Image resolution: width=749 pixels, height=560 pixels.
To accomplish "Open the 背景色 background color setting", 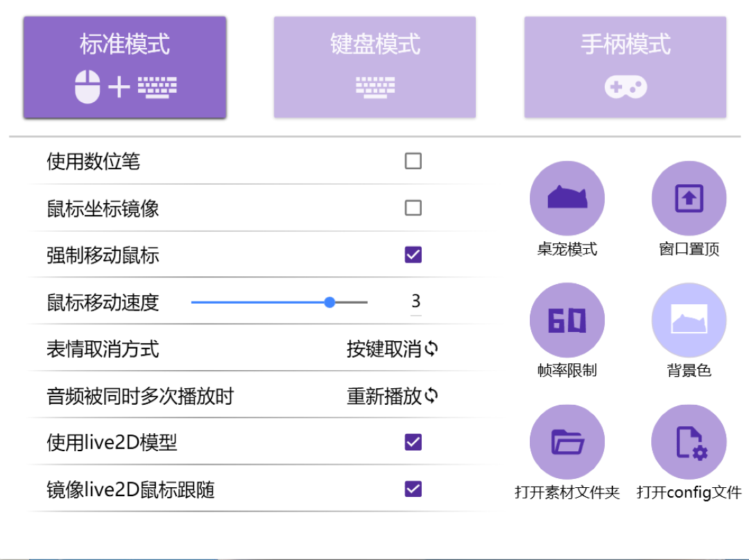I will pyautogui.click(x=689, y=320).
